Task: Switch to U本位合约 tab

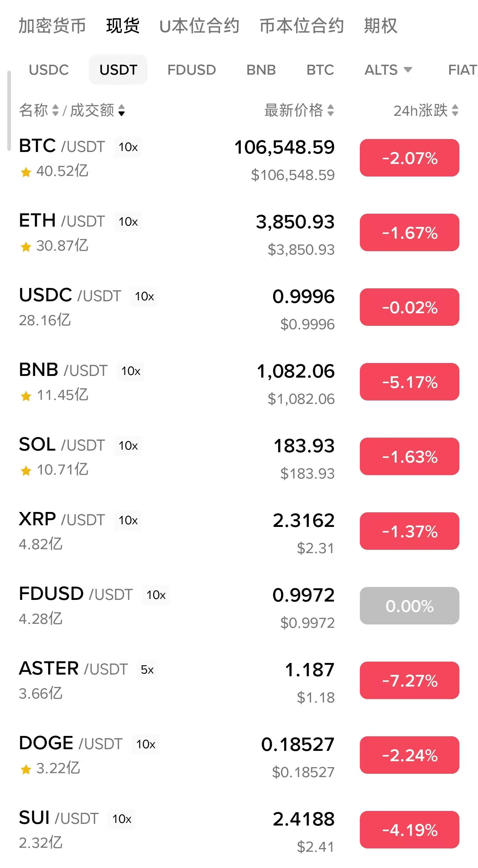Action: click(199, 26)
